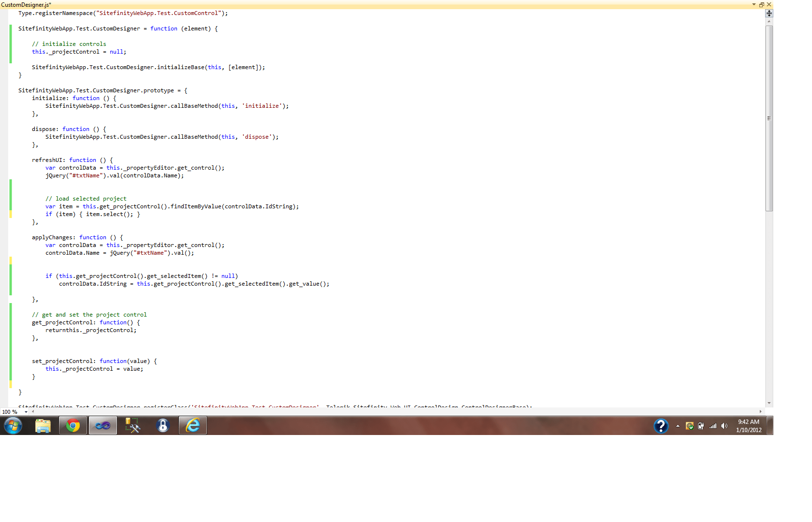
Task: Open the padlock application in taskbar
Action: [163, 426]
